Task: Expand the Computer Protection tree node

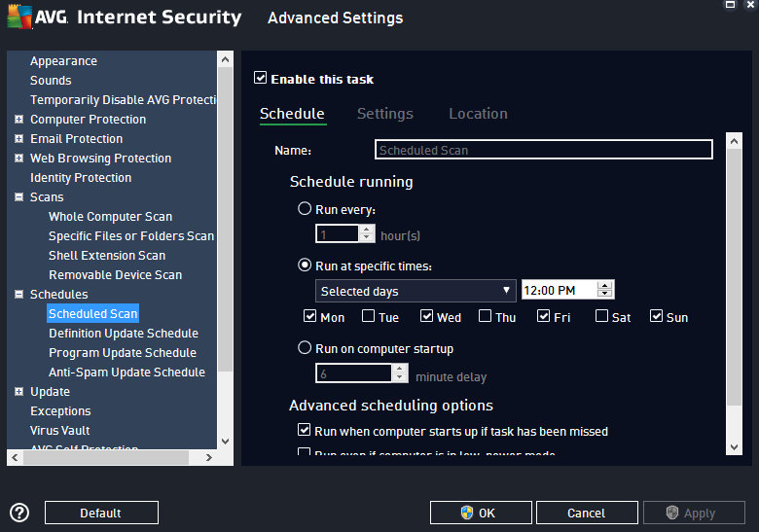Action: pos(18,119)
